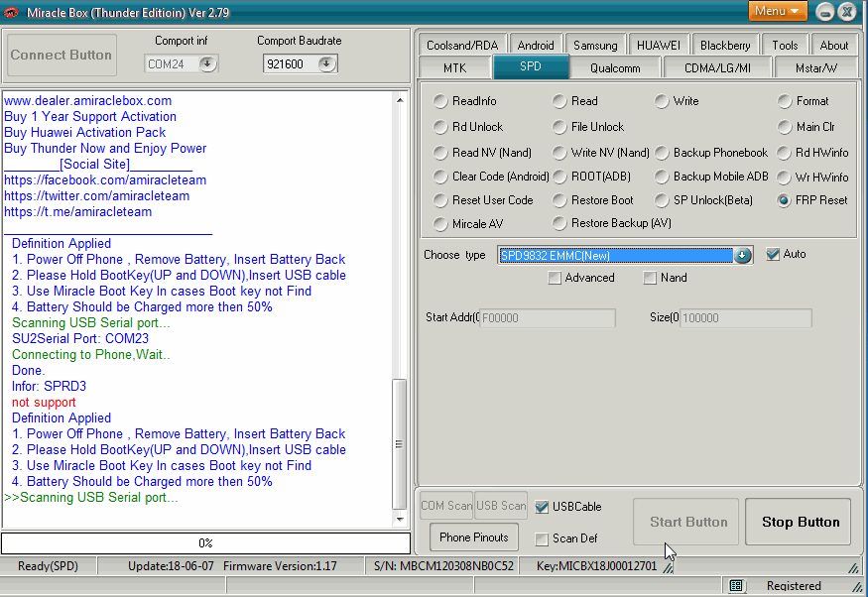
Task: Enable the Nand checkbox
Action: [x=650, y=278]
